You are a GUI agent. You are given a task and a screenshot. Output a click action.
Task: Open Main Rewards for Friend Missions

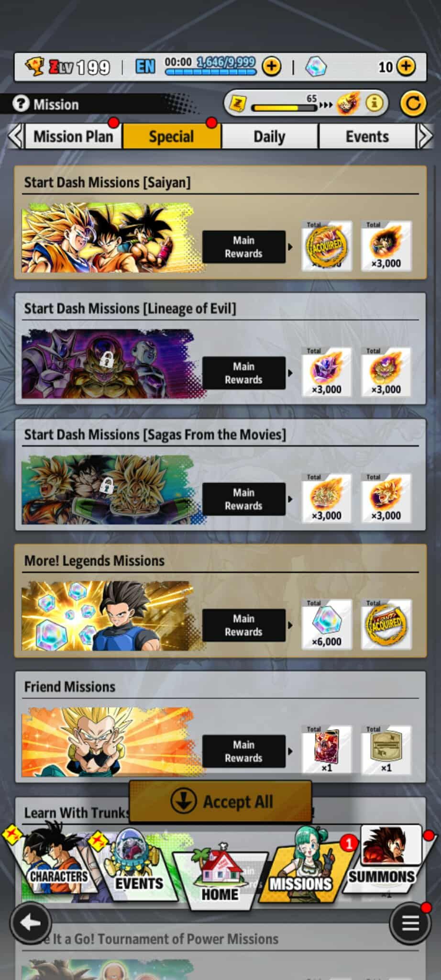coord(244,751)
